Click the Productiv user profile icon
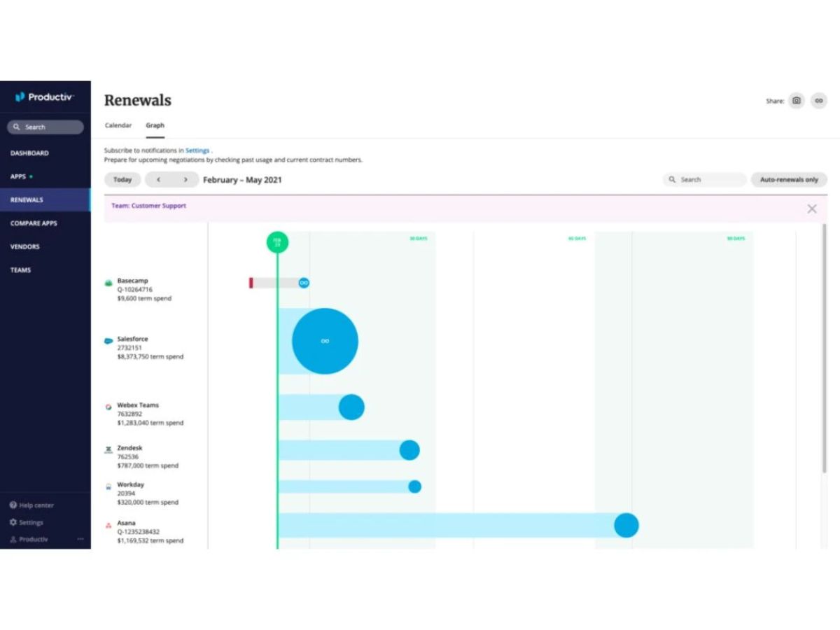 (x=13, y=540)
